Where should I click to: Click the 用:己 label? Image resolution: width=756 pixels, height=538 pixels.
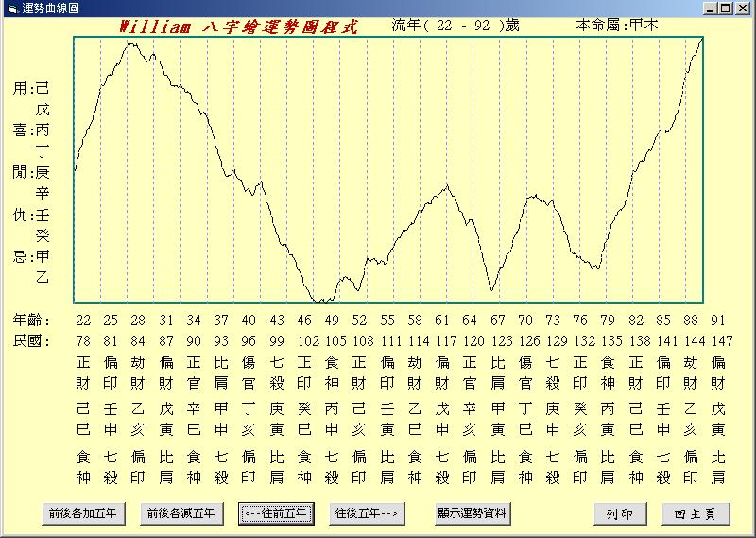pyautogui.click(x=31, y=88)
